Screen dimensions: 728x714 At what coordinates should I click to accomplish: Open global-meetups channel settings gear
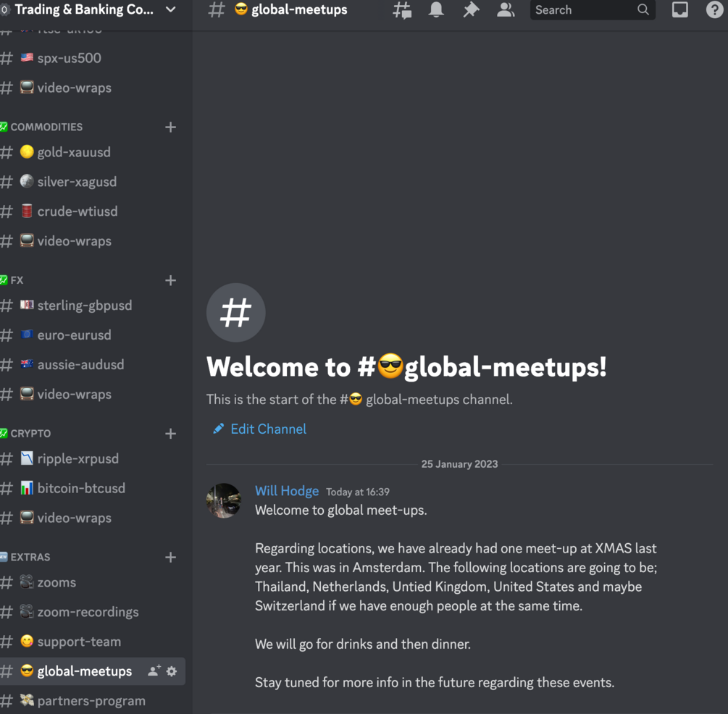[x=172, y=671]
